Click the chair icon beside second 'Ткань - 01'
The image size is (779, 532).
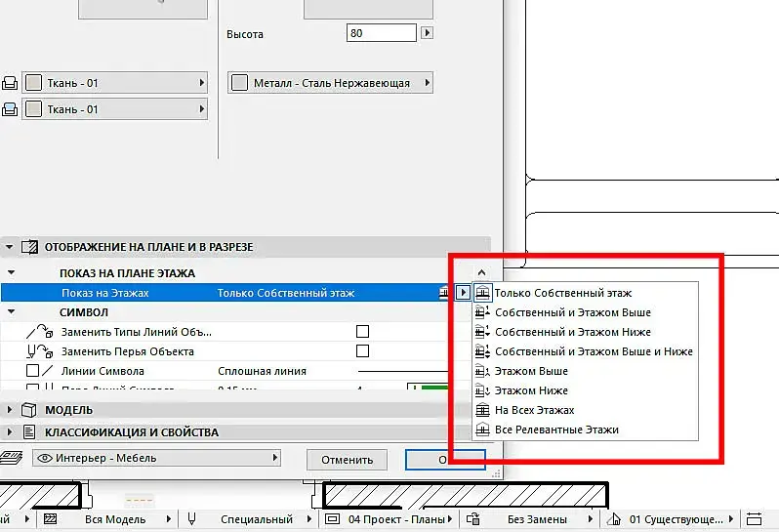pyautogui.click(x=10, y=109)
